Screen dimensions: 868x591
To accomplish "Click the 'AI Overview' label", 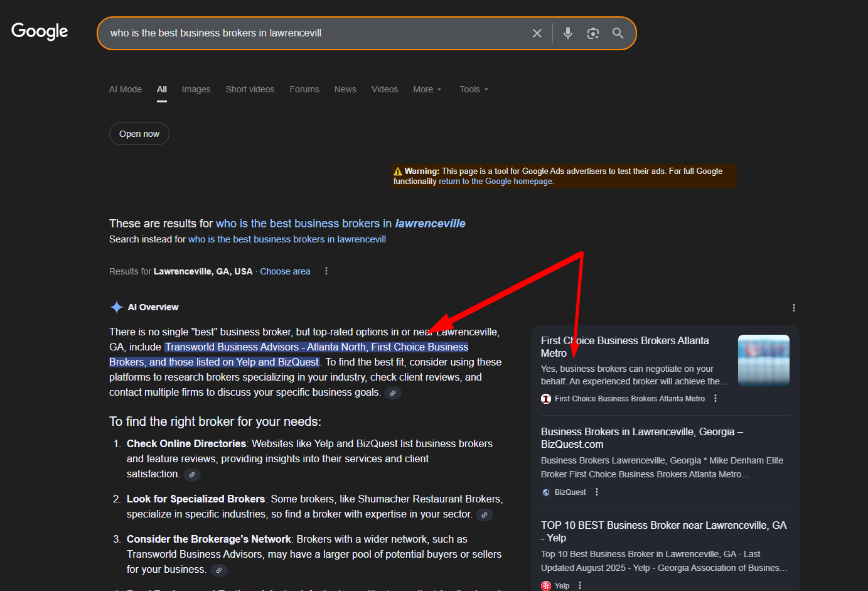I will tap(153, 307).
